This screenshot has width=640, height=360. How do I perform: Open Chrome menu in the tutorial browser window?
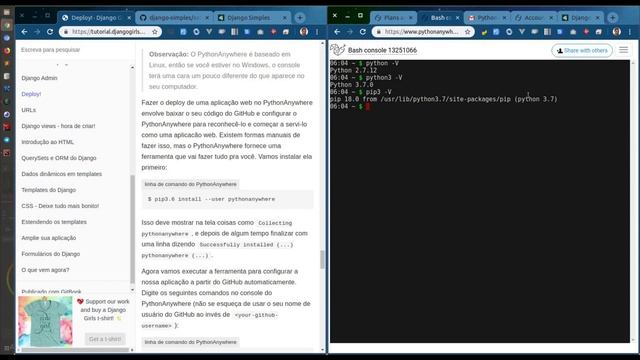click(x=317, y=32)
